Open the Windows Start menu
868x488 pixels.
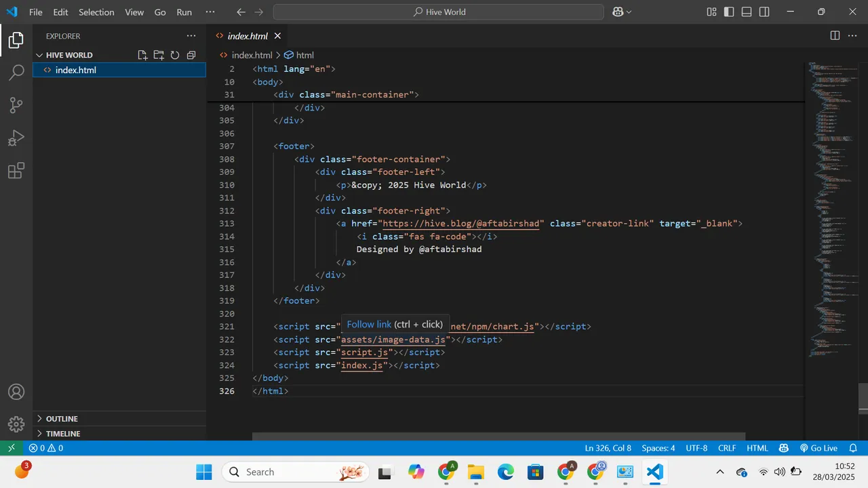pyautogui.click(x=204, y=472)
